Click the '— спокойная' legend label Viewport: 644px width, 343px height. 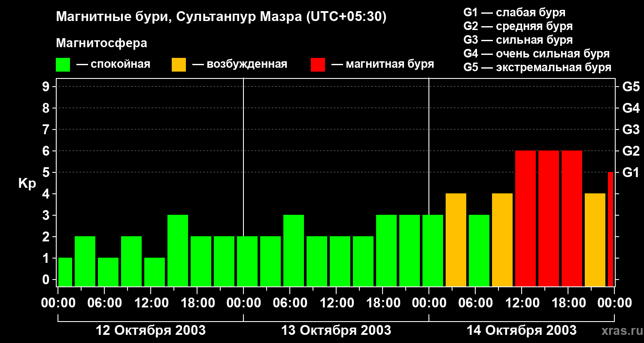pyautogui.click(x=113, y=65)
